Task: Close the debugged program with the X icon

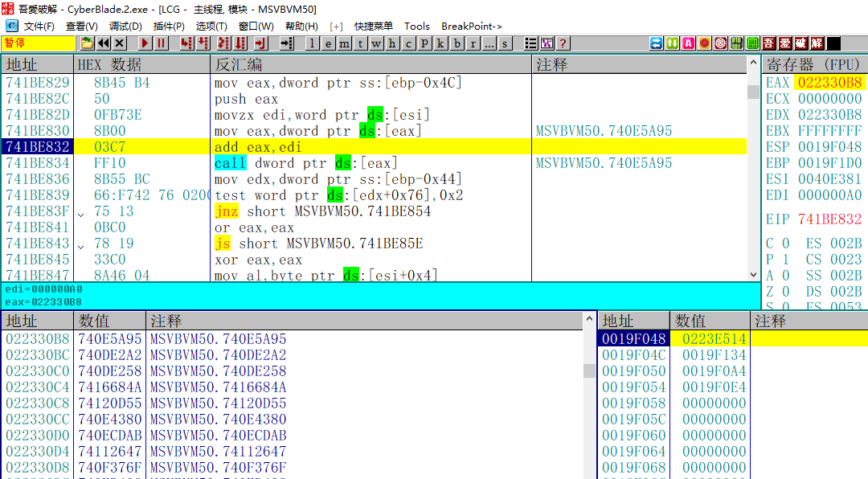Action: coord(120,43)
